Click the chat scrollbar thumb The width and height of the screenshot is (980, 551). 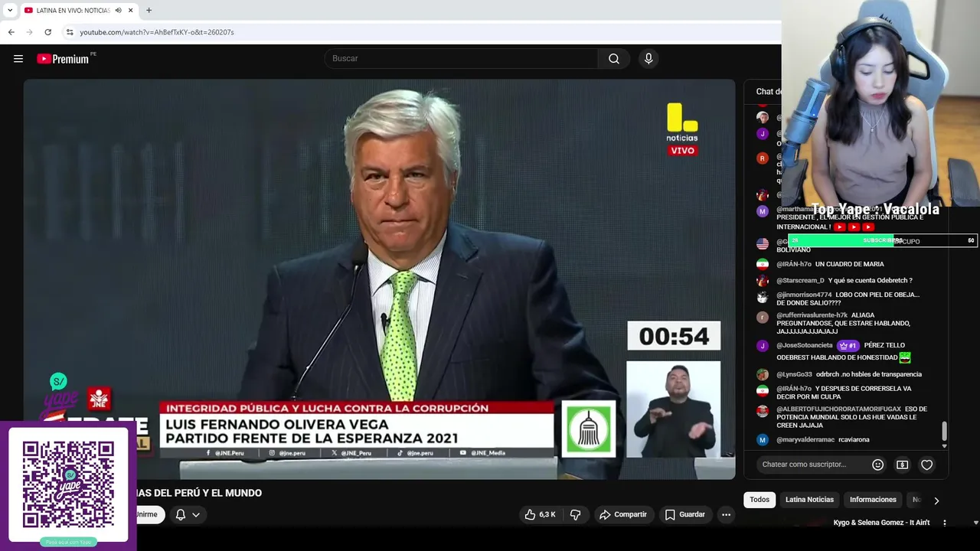pos(944,431)
